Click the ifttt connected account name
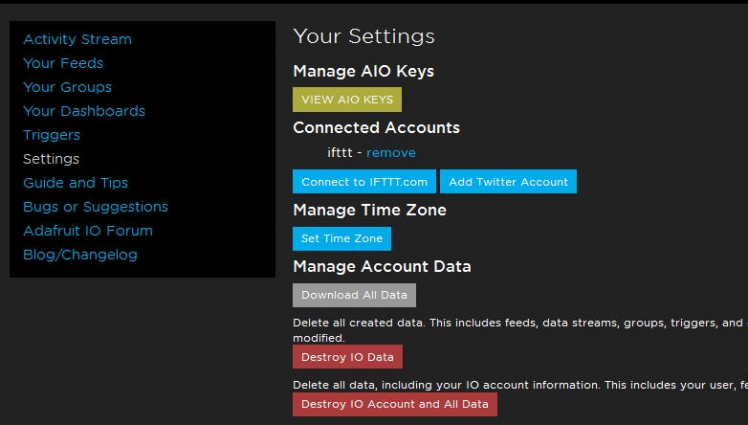Image resolution: width=748 pixels, height=425 pixels. [341, 153]
